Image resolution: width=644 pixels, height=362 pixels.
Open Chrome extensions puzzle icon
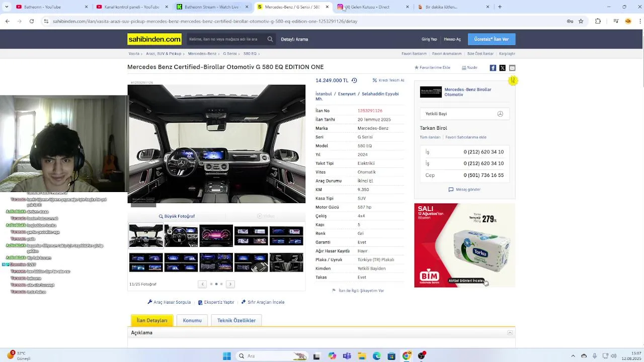pos(598,21)
